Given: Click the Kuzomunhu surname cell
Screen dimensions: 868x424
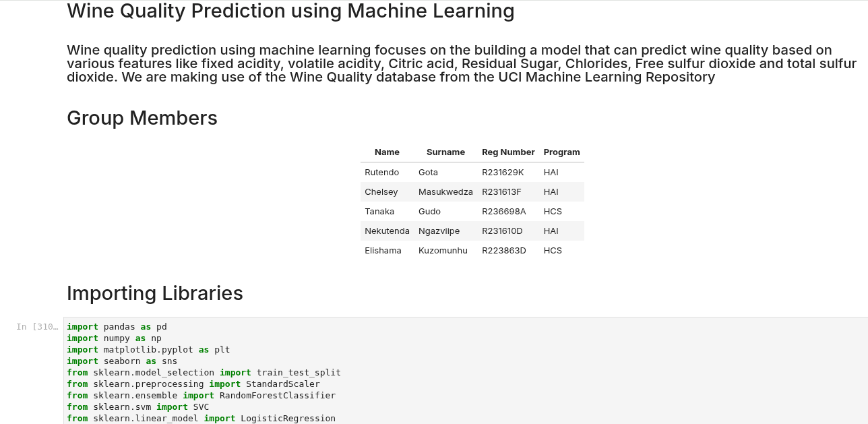Looking at the screenshot, I should (443, 251).
